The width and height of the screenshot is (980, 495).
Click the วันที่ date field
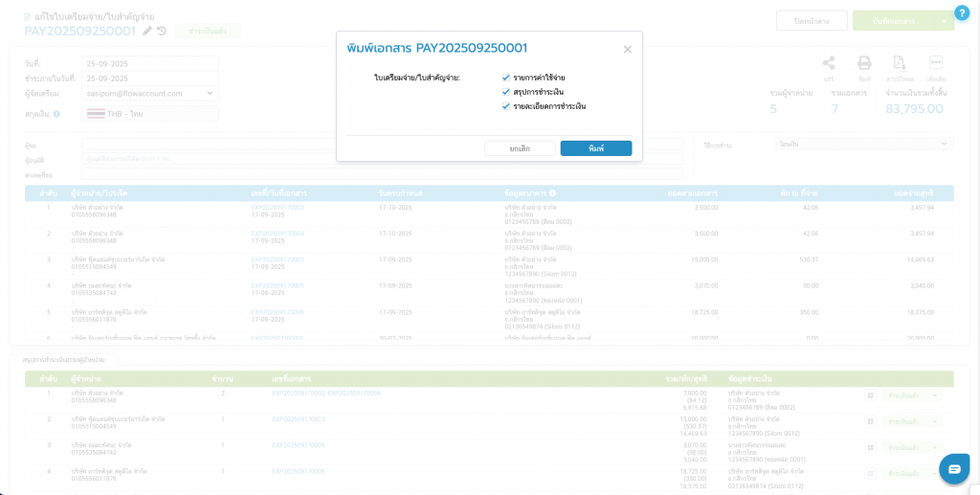click(150, 63)
